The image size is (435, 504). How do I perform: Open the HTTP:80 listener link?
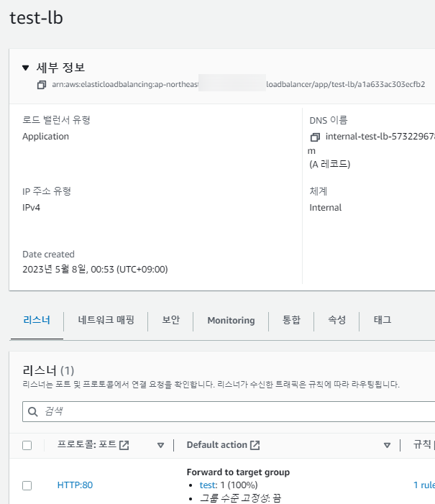(75, 485)
